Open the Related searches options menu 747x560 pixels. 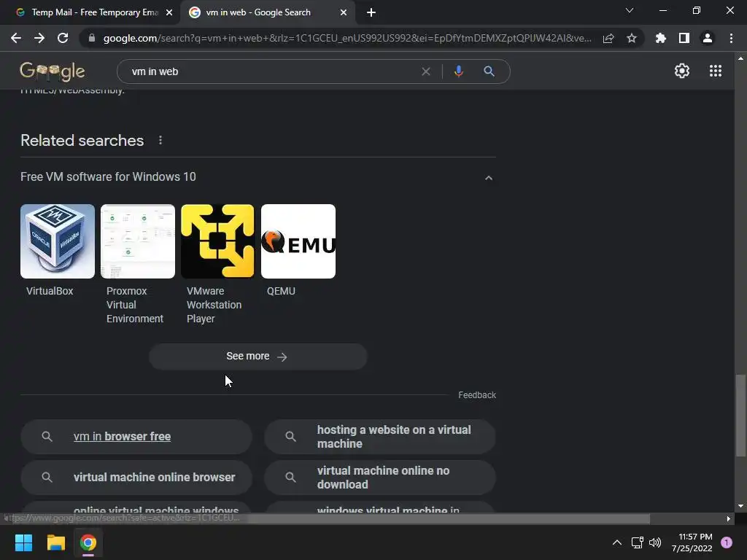(x=160, y=140)
